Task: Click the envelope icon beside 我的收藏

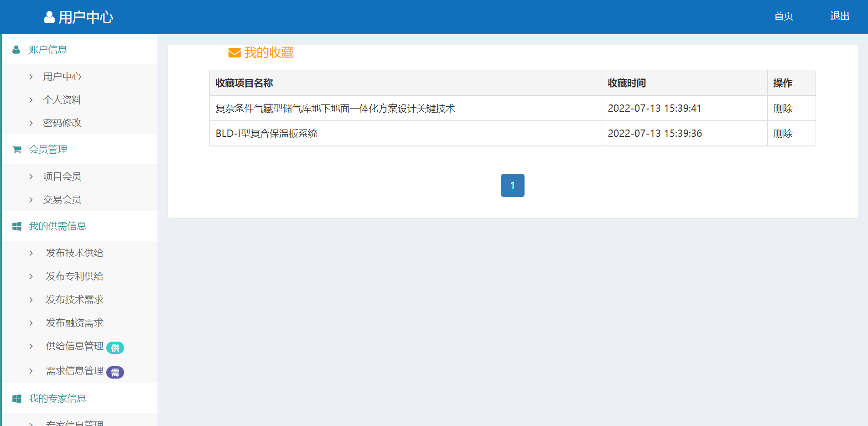Action: 234,53
